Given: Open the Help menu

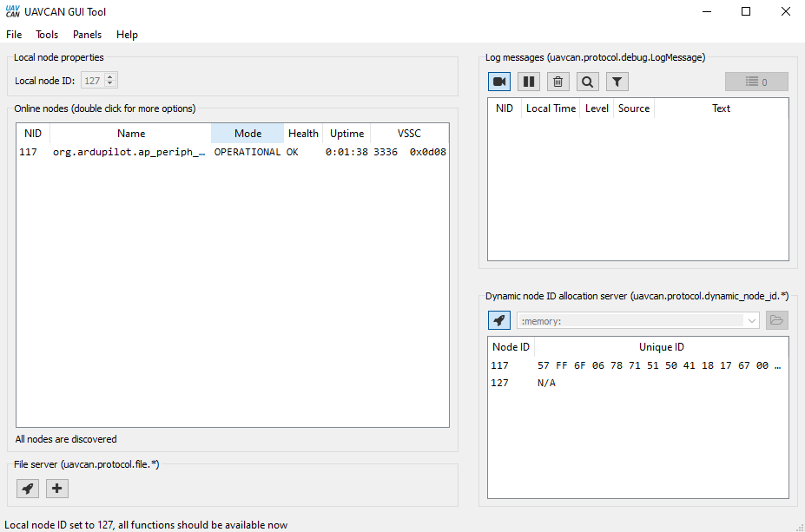Looking at the screenshot, I should pyautogui.click(x=127, y=35).
